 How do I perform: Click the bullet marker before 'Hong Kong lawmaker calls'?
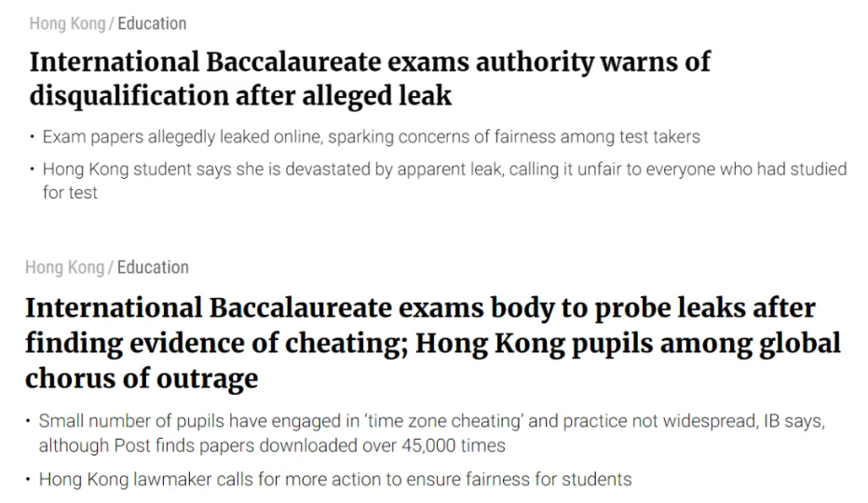(x=29, y=479)
